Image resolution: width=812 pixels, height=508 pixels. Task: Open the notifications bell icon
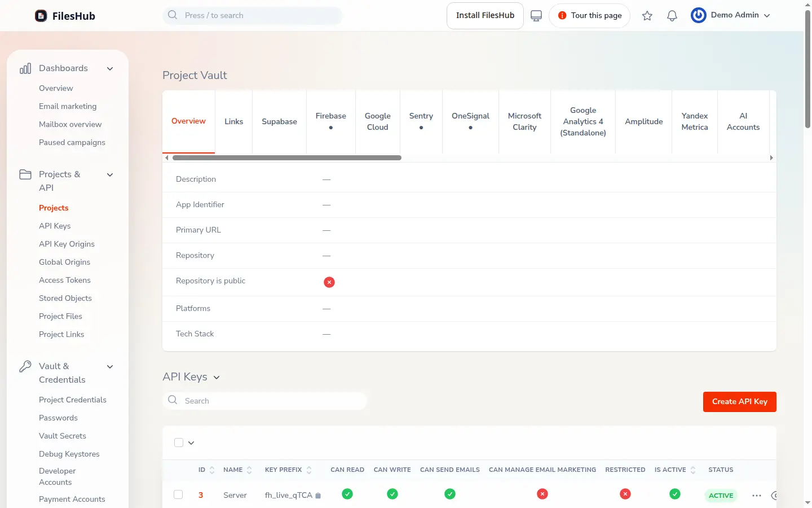(x=672, y=16)
